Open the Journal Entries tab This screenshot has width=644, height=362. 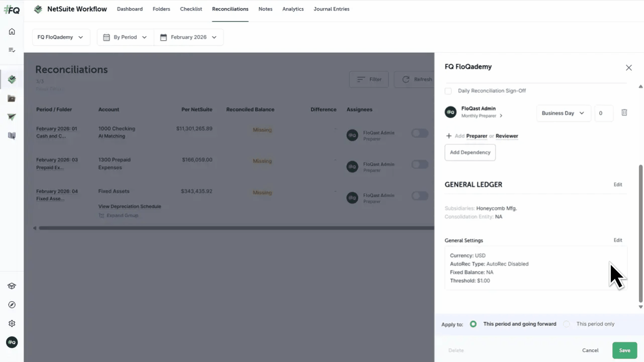pos(332,9)
